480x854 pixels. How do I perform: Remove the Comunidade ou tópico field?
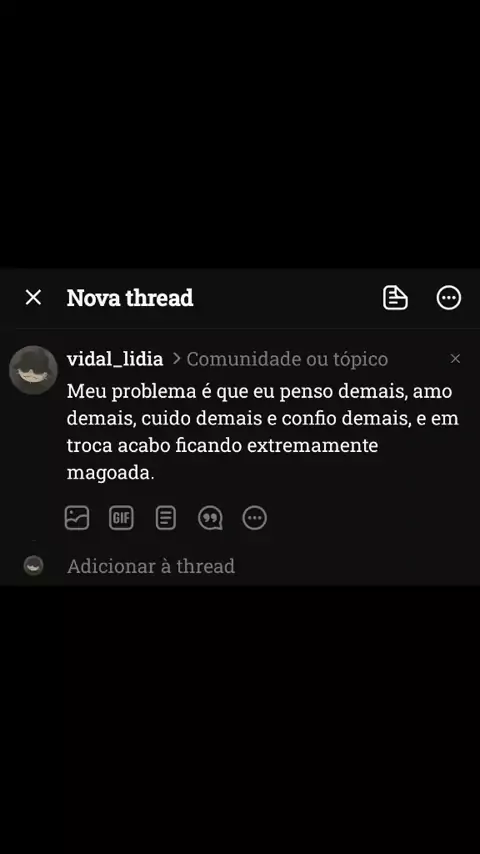(455, 359)
